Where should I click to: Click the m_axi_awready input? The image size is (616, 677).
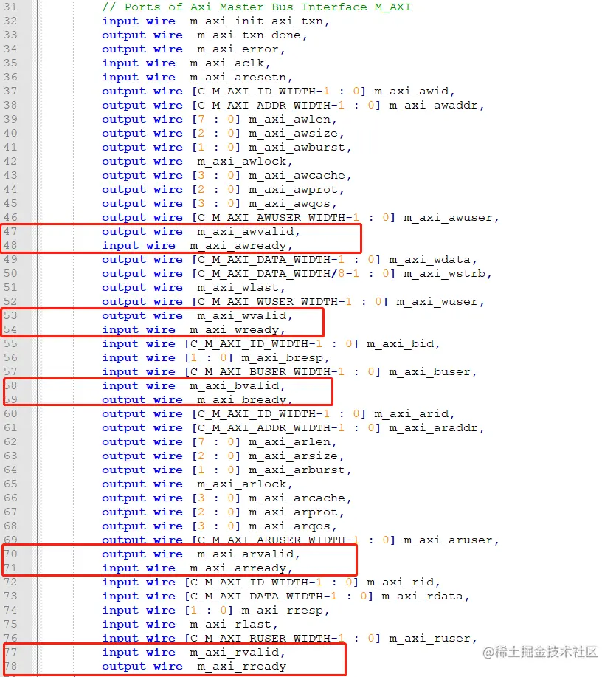tap(238, 246)
